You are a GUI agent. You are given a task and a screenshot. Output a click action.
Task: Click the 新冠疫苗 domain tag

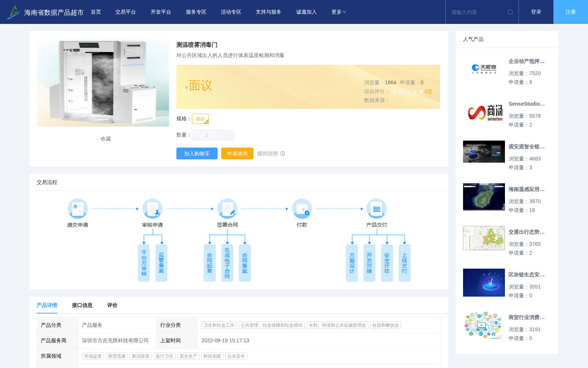point(141,356)
